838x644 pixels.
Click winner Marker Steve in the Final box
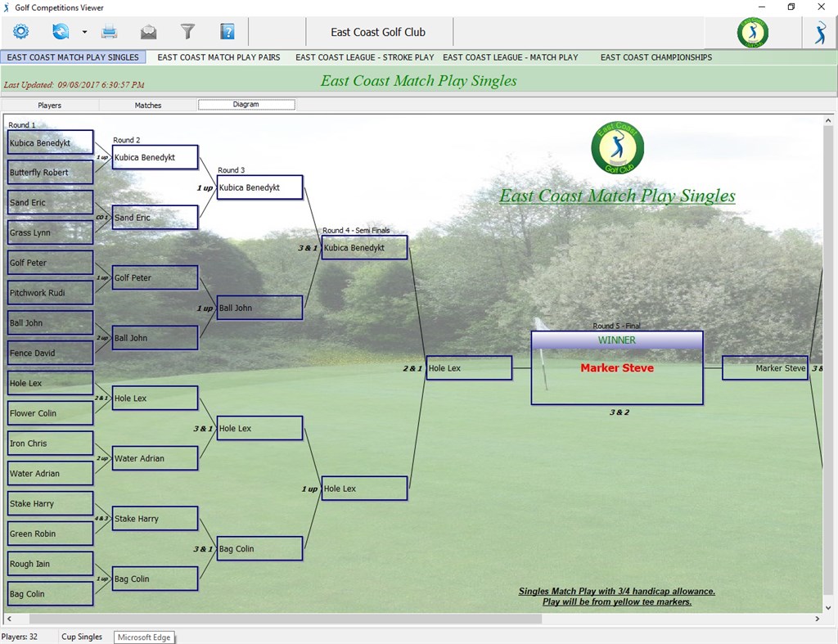[x=616, y=368]
